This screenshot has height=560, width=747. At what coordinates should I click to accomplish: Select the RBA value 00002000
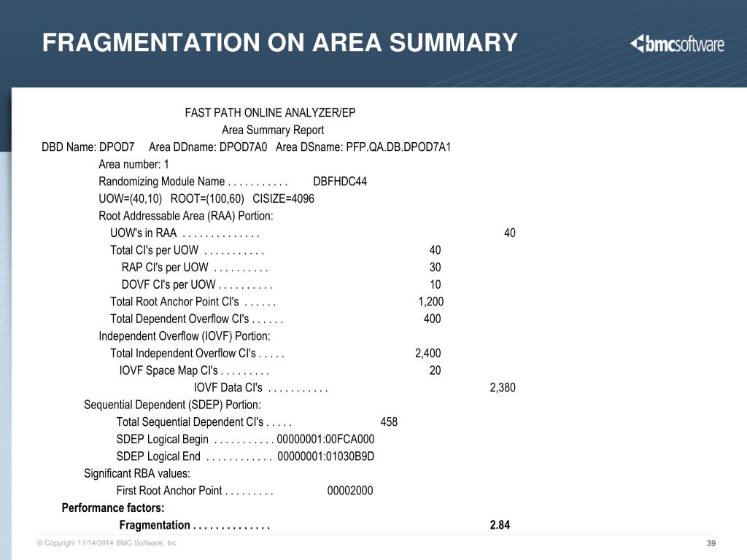[x=350, y=491]
